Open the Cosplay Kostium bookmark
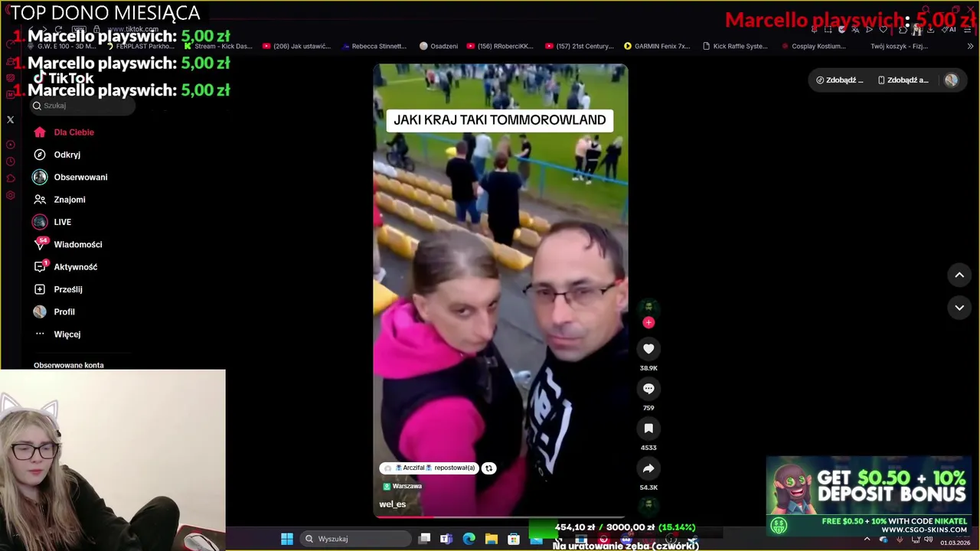The height and width of the screenshot is (551, 980). [814, 46]
